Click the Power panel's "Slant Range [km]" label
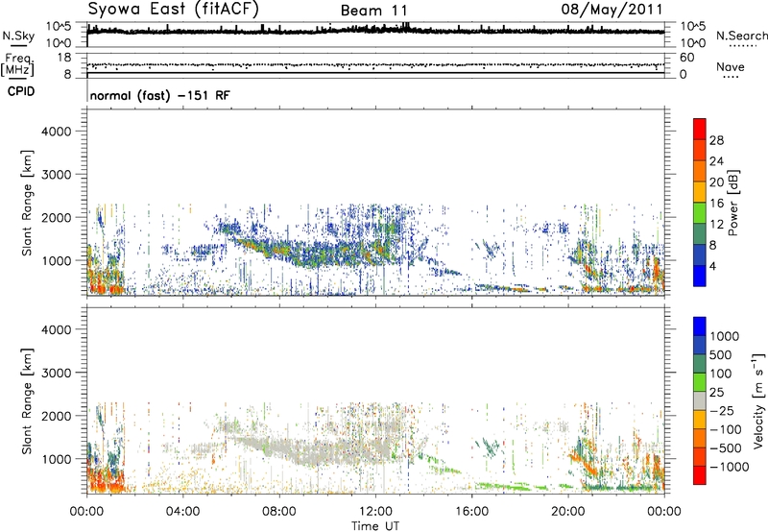 pyautogui.click(x=27, y=203)
